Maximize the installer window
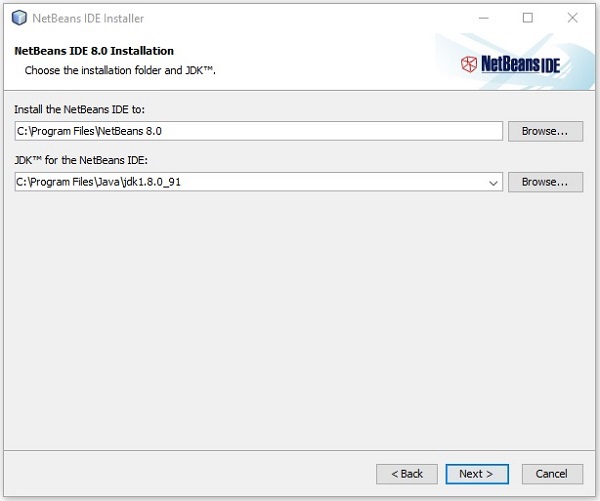 [x=528, y=18]
